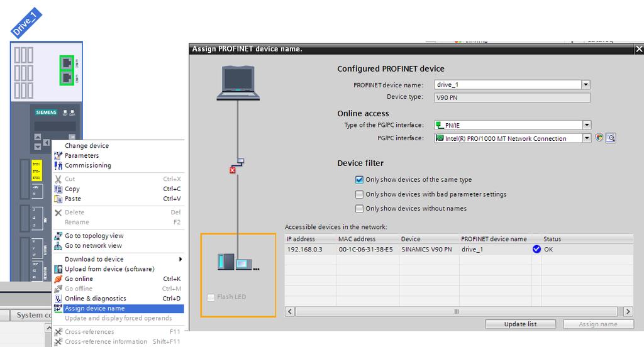Click Status column header
The width and height of the screenshot is (644, 347).
coord(587,239)
